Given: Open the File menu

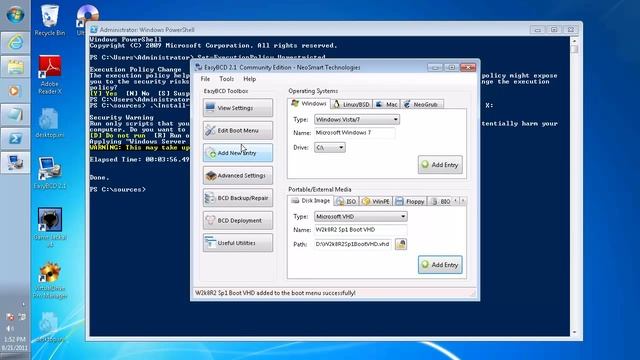Looking at the screenshot, I should [x=205, y=79].
